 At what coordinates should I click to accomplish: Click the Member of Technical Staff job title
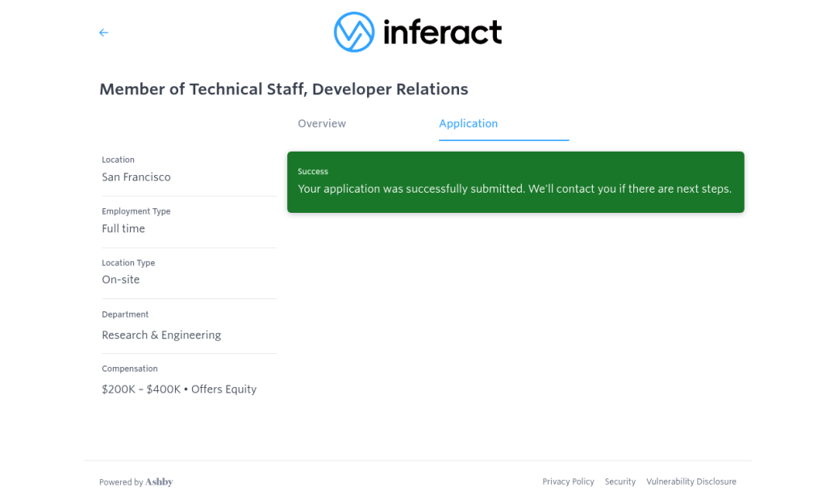coord(284,89)
